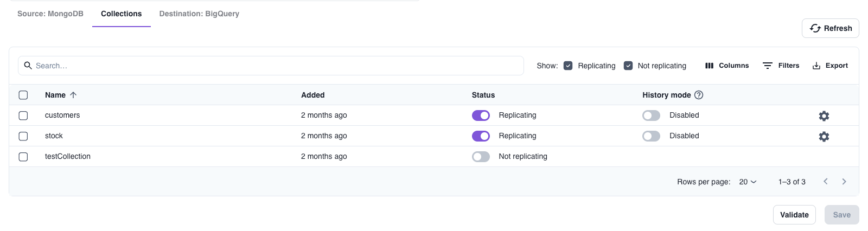868x231 pixels.
Task: Uncheck the Replicating show filter
Action: tap(568, 66)
